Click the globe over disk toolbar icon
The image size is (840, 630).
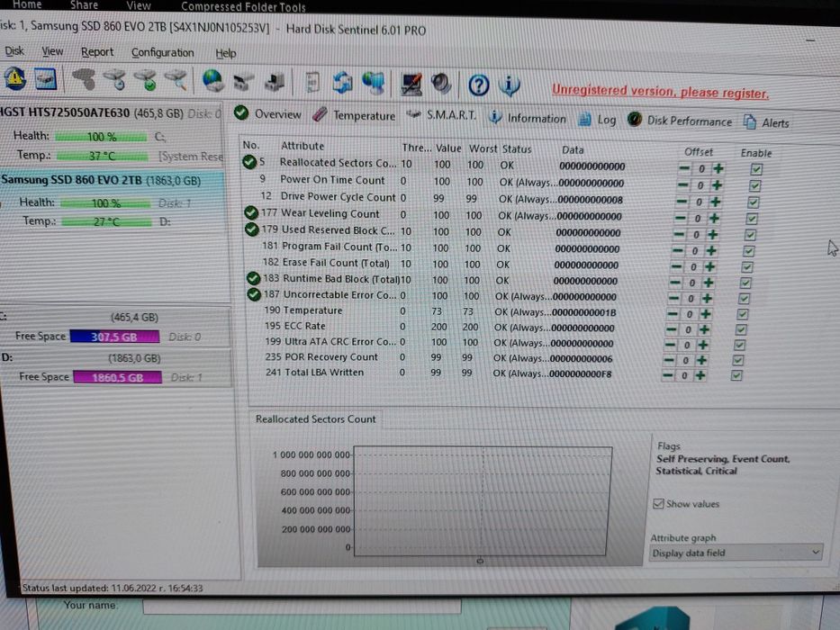[212, 81]
